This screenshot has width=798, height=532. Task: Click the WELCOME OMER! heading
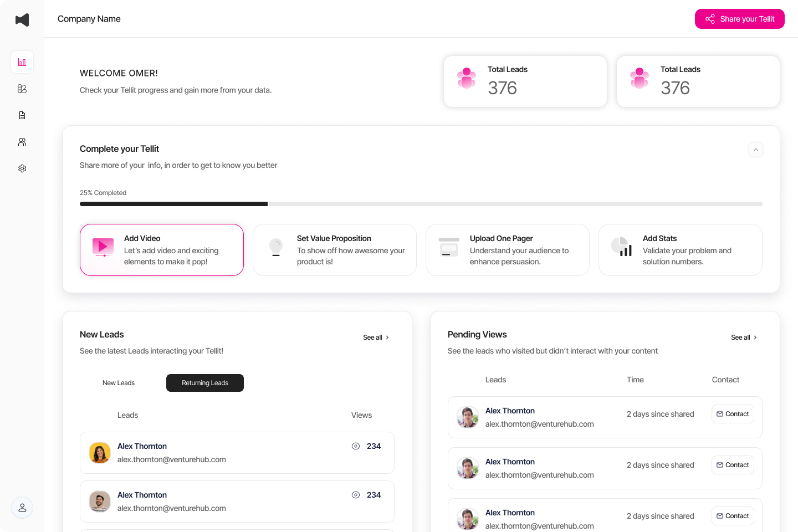point(119,73)
